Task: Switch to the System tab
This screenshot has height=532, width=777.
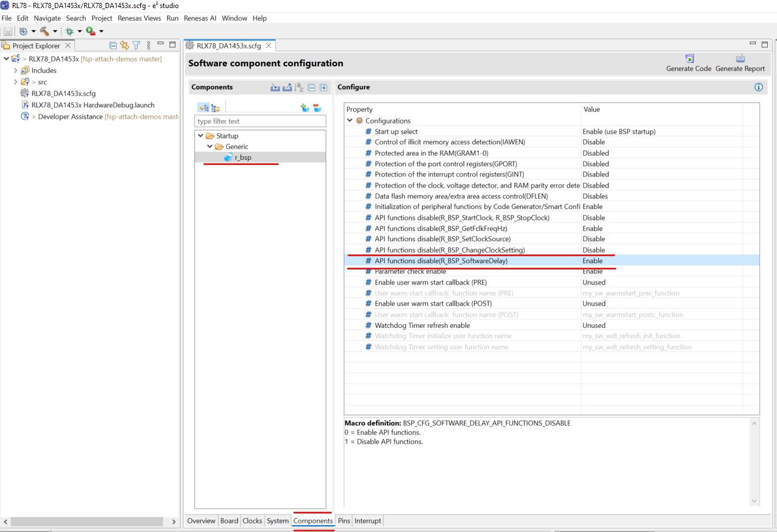Action: click(277, 521)
